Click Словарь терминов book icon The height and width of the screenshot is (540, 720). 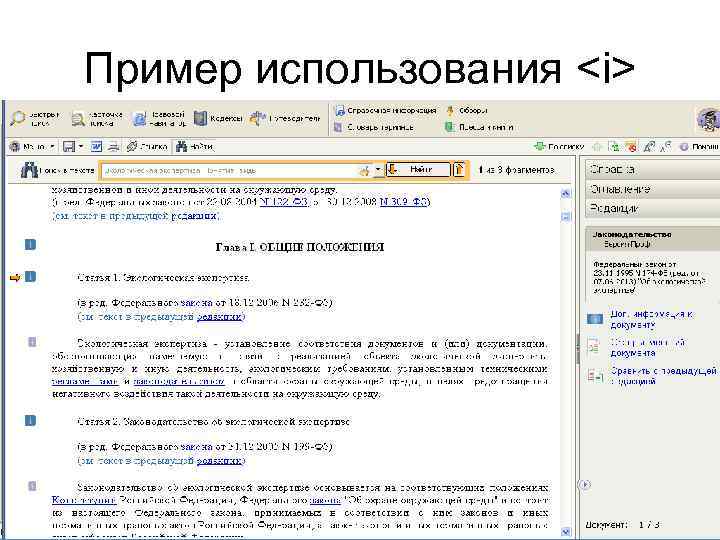click(x=338, y=127)
